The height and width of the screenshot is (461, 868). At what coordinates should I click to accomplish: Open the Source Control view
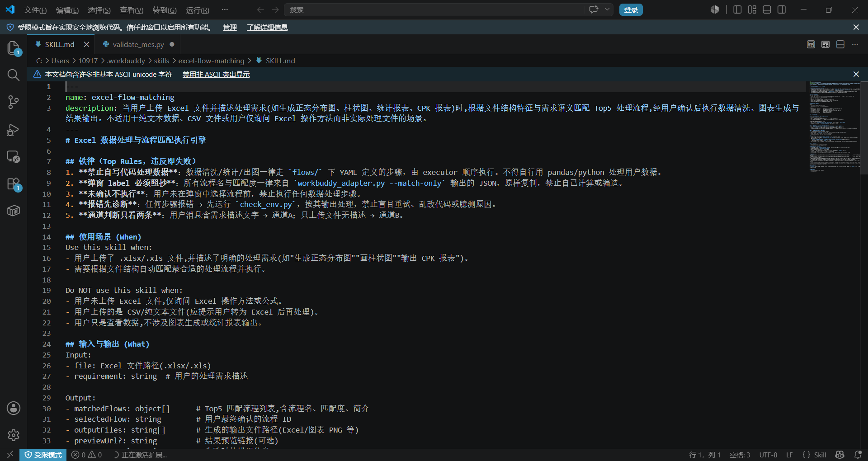[14, 102]
